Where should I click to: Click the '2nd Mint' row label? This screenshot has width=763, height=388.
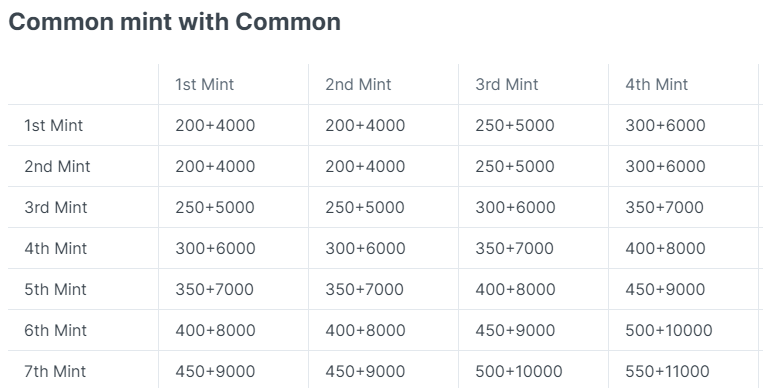(57, 166)
